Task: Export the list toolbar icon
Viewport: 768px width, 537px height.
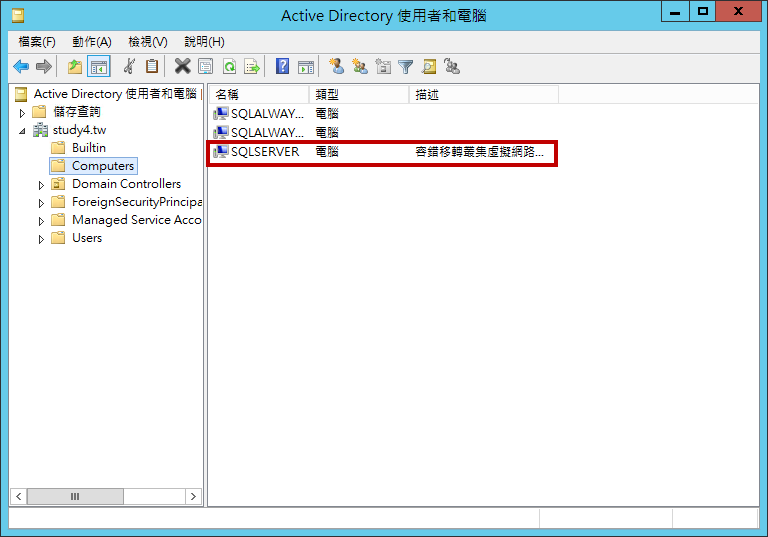Action: [252, 66]
